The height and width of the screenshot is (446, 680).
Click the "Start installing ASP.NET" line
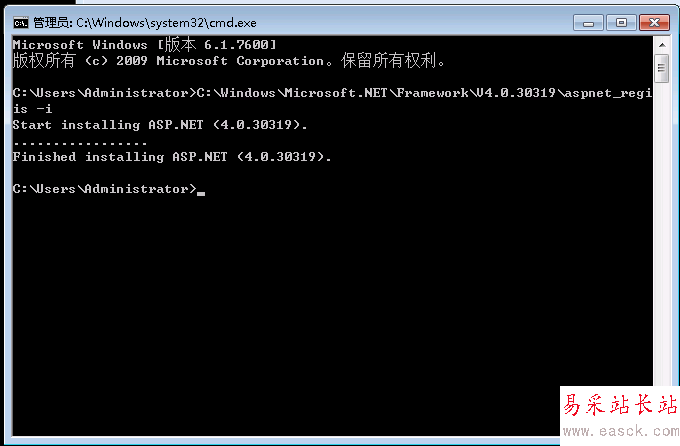point(160,125)
